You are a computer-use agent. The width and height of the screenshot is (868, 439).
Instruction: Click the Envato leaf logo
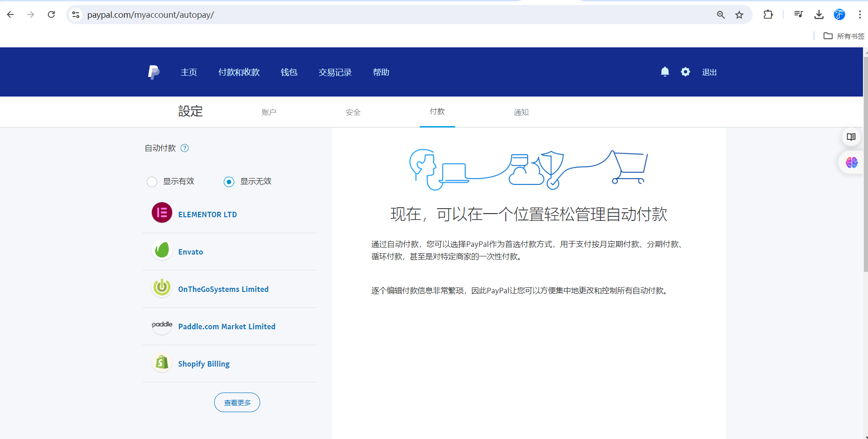pos(162,250)
